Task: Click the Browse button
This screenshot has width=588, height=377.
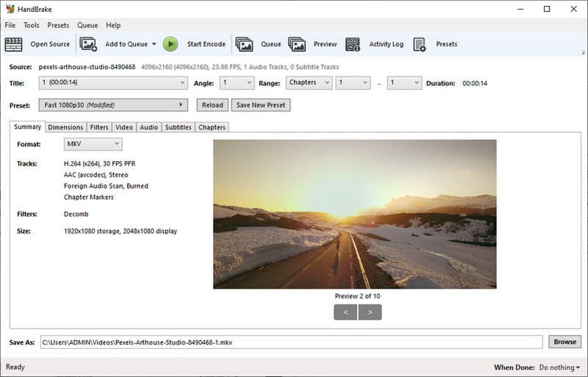Action: 564,342
